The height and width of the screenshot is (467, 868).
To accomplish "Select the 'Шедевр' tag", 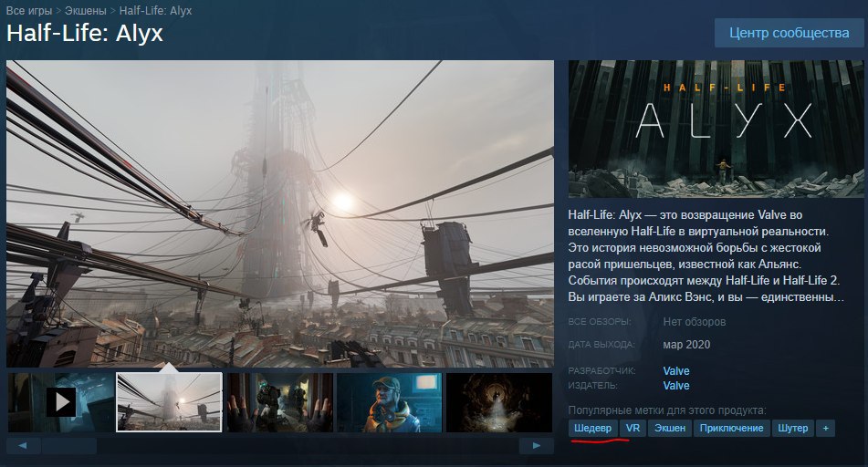I will coord(593,428).
